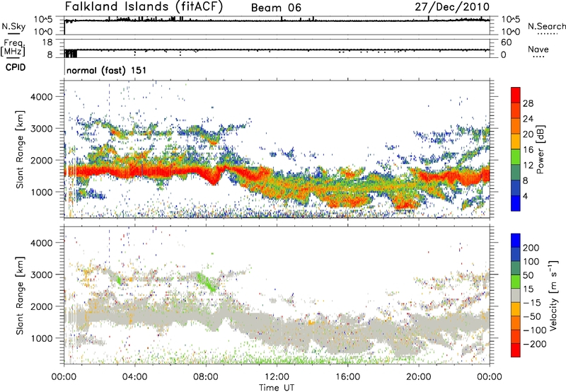The image size is (566, 392).
Task: Click the "Slant Range [km]" label of the power panel
Action: point(20,149)
